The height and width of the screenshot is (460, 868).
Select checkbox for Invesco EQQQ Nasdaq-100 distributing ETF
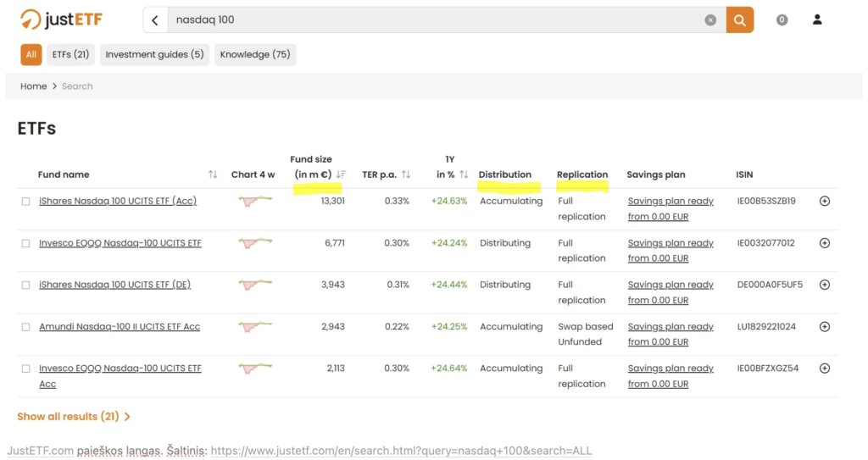click(x=26, y=244)
